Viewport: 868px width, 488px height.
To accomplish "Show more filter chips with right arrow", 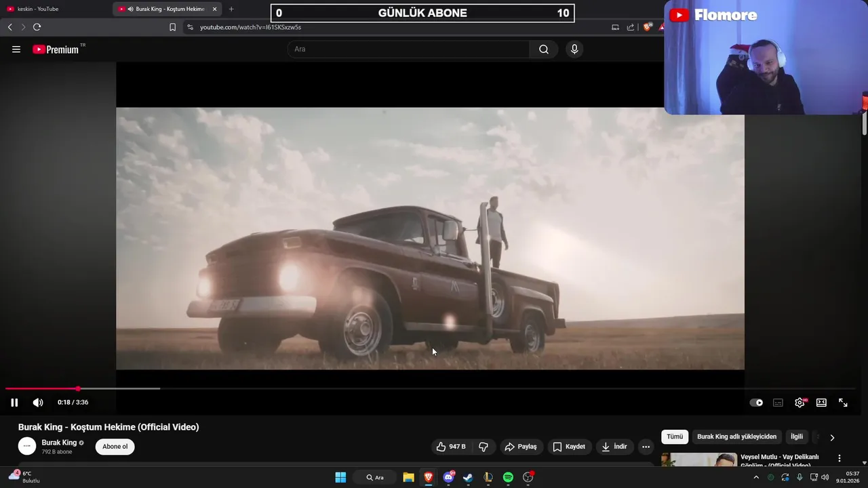I will 832,437.
